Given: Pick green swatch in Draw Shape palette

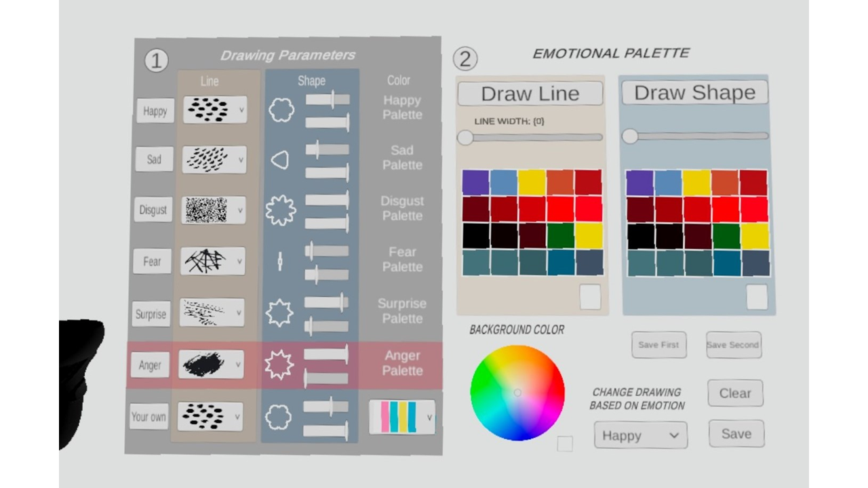Looking at the screenshot, I should tap(726, 236).
